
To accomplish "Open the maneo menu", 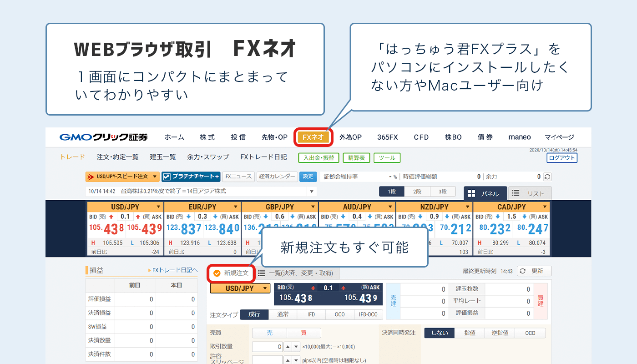I will point(520,137).
